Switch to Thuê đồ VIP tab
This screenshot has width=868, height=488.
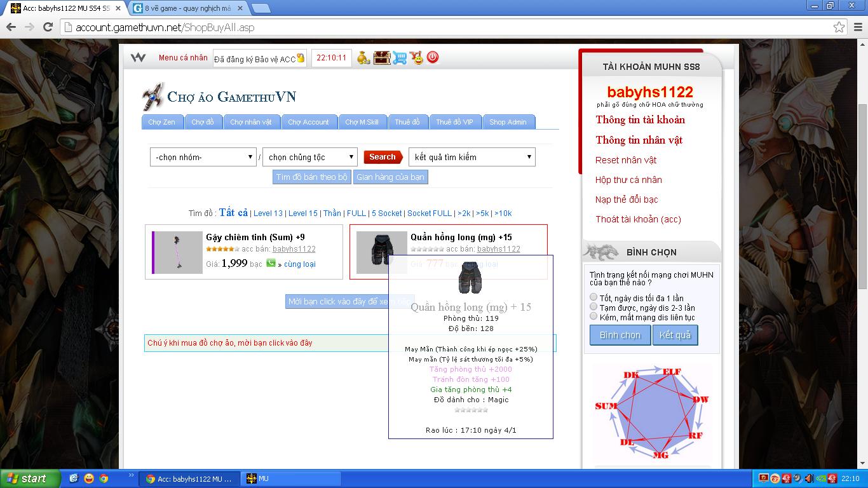coord(455,122)
